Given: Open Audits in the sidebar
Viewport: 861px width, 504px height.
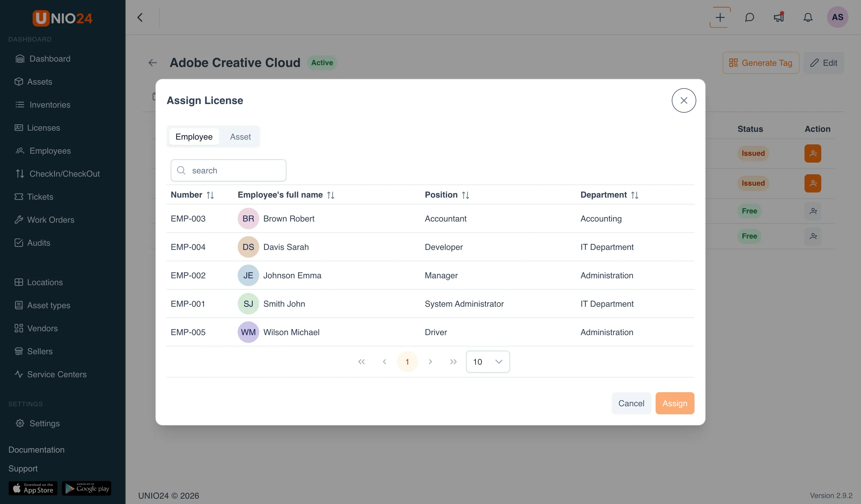Looking at the screenshot, I should (x=33, y=243).
